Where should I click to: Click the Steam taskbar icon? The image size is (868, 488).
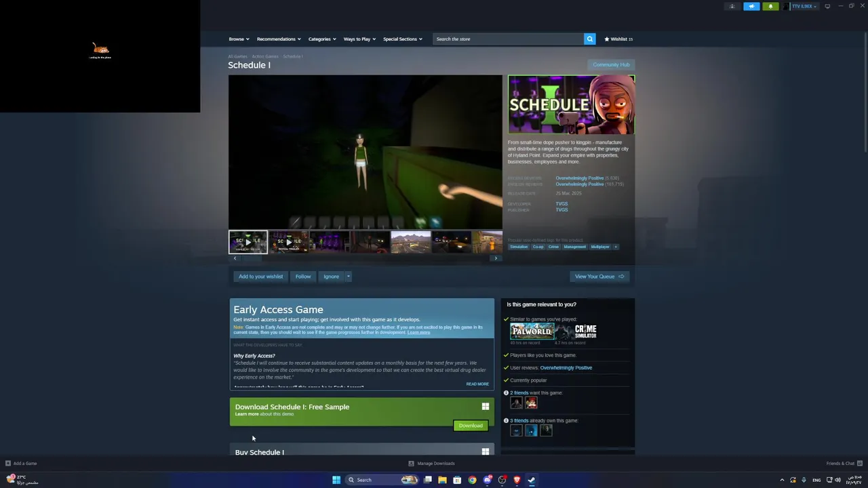(532, 480)
